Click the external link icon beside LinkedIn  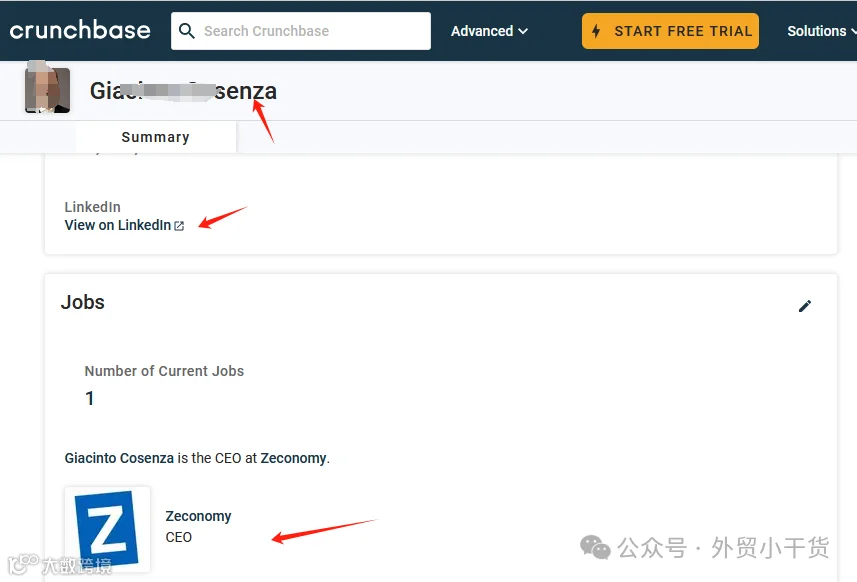click(x=179, y=226)
